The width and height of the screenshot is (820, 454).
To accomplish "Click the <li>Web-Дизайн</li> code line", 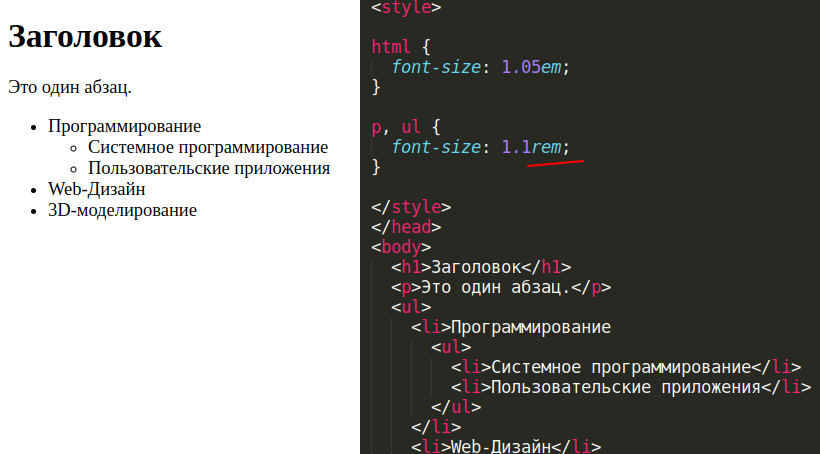I will [505, 446].
